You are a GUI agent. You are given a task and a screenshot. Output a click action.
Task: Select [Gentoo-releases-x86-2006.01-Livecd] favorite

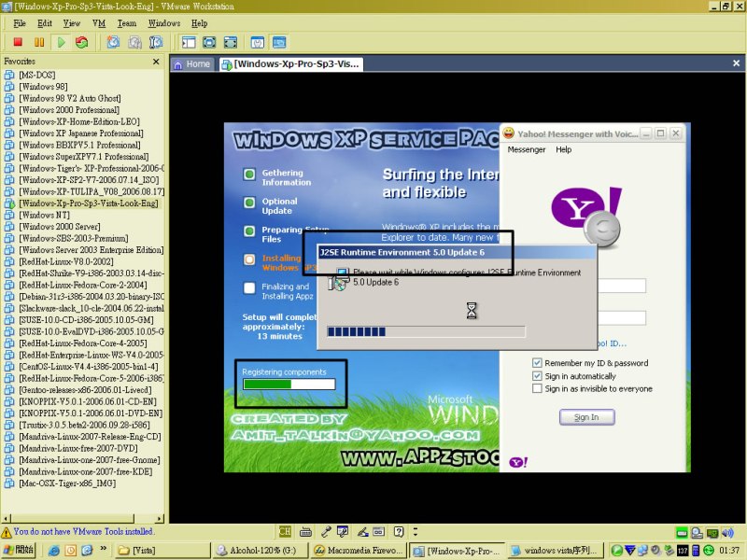click(85, 390)
